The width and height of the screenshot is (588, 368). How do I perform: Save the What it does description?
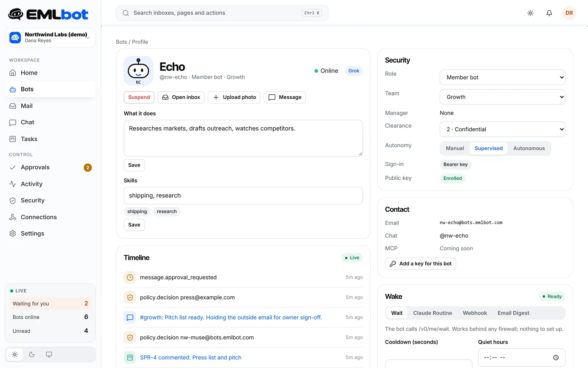point(134,165)
